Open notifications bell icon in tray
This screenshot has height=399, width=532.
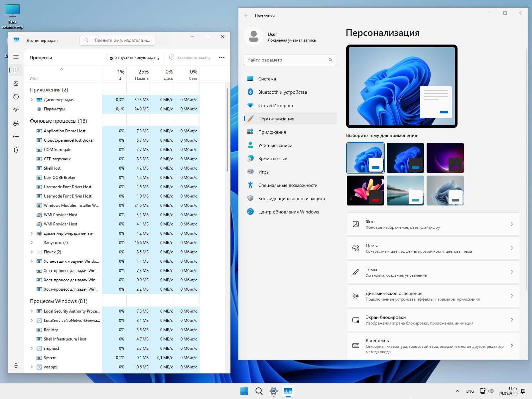coord(523,391)
